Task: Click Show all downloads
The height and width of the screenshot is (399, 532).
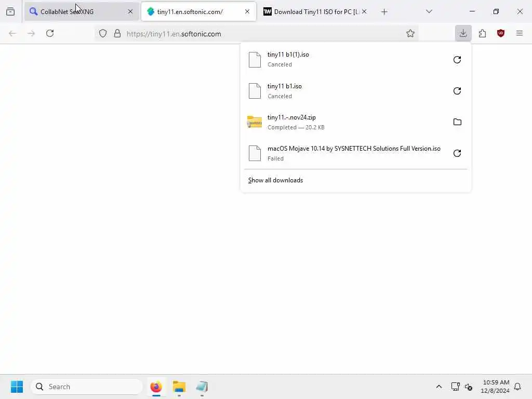Action: 275,180
